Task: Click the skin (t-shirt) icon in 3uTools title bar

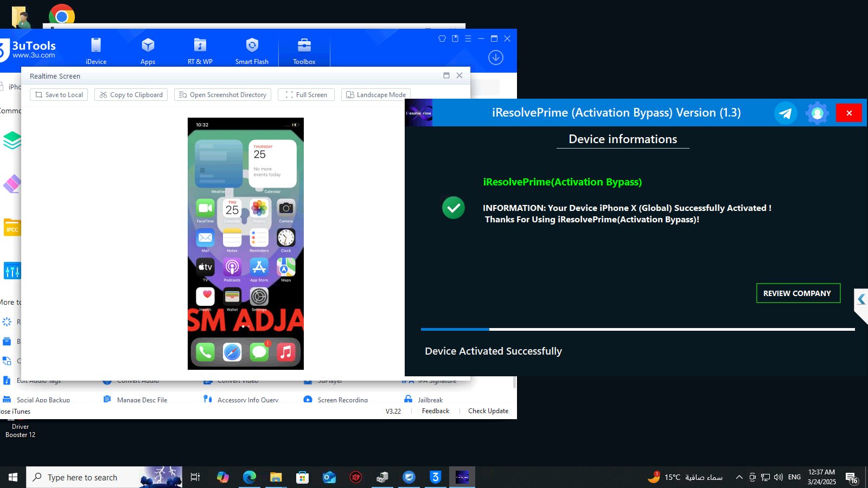Action: [442, 38]
